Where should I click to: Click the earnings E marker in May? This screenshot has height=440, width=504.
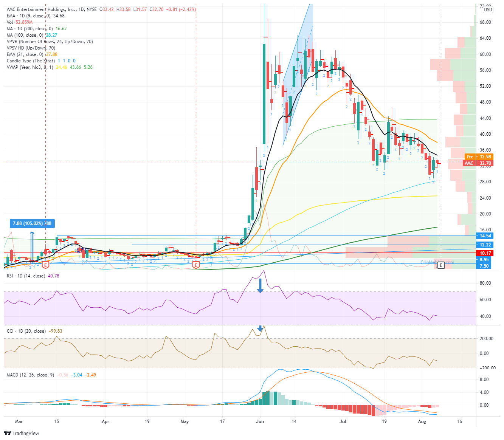(196, 265)
